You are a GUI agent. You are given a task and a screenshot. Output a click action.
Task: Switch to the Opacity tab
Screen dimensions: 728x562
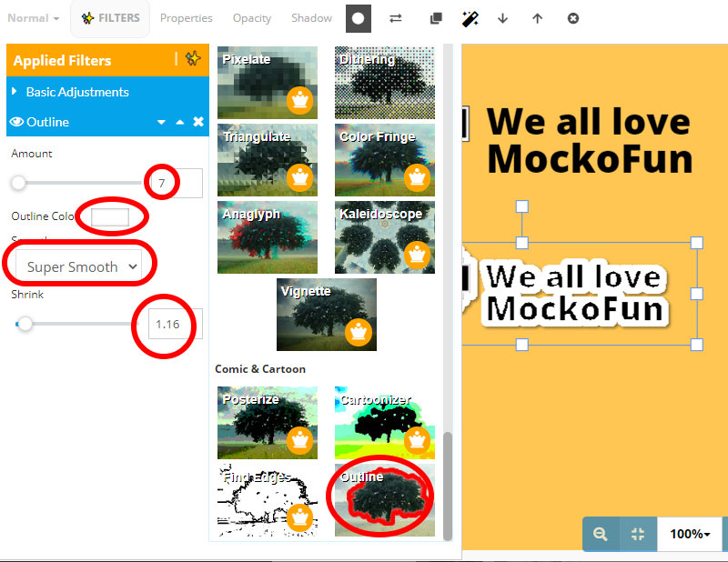(x=252, y=18)
